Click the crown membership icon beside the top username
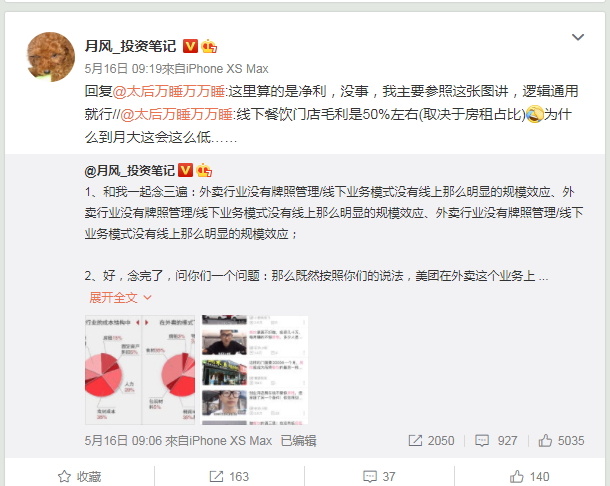610x486 pixels. tap(209, 46)
